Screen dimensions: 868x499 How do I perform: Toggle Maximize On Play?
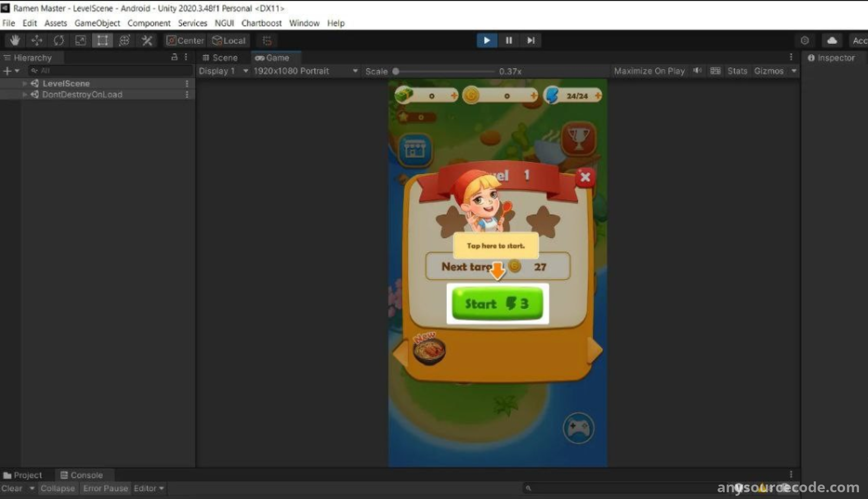[x=649, y=71]
